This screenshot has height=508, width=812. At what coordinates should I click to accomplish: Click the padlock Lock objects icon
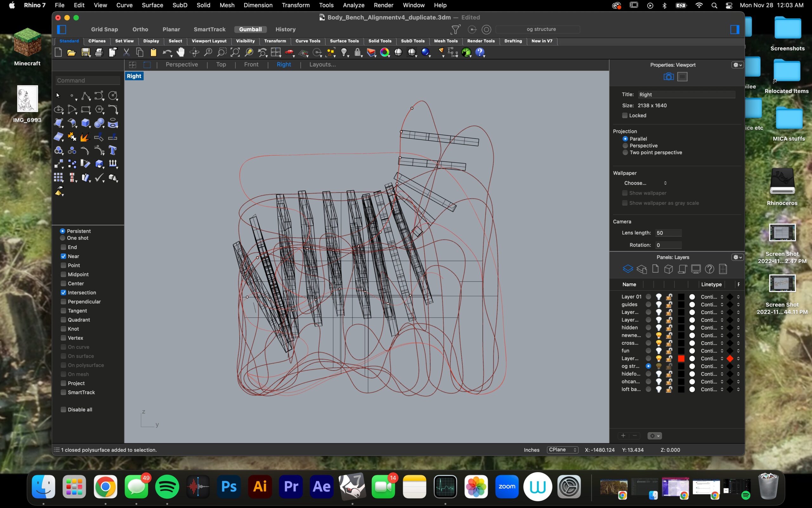(x=358, y=52)
